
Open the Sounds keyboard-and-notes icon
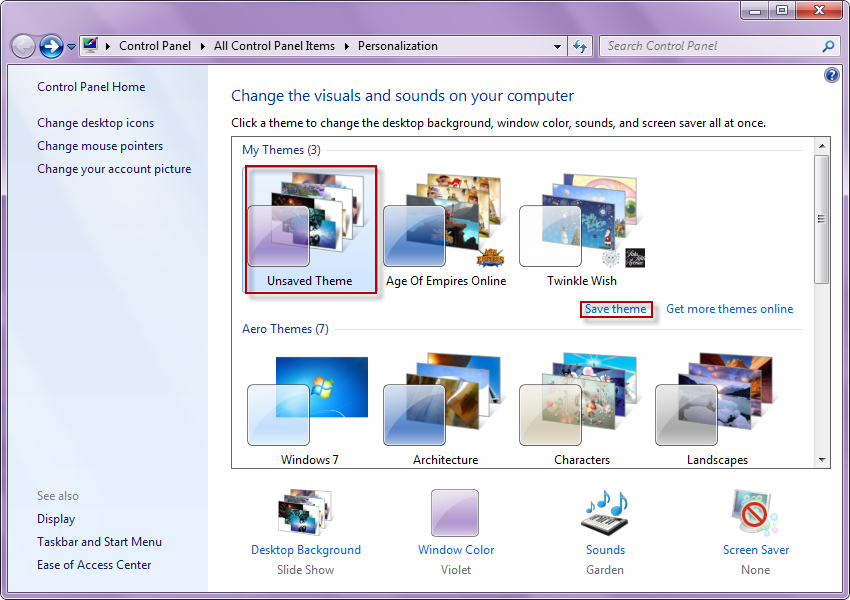606,513
